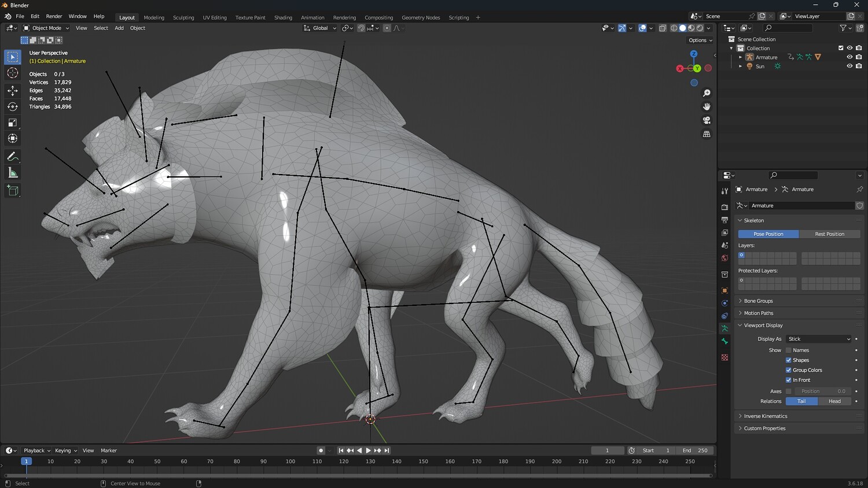Open the Physics properties tab
Viewport: 868px width, 488px height.
[724, 303]
